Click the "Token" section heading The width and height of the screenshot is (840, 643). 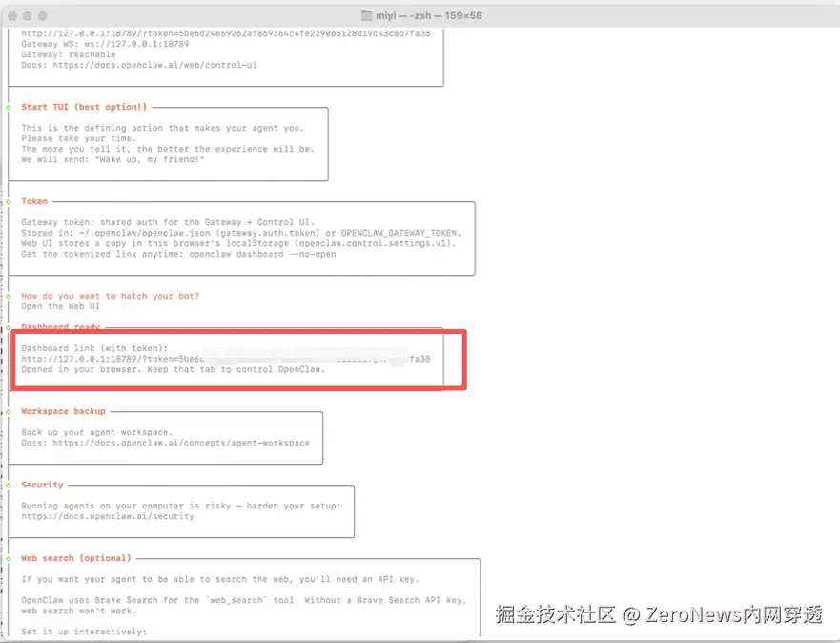34,201
